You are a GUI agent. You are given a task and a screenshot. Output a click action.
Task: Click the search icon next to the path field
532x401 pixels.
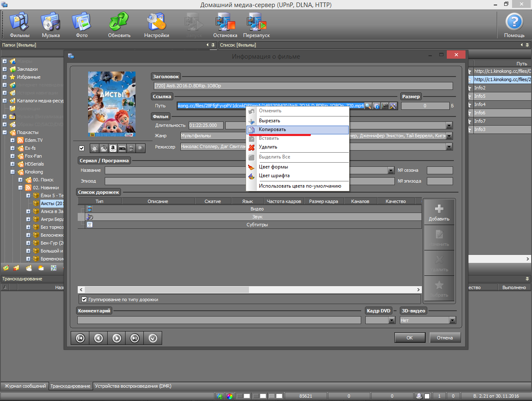click(368, 106)
